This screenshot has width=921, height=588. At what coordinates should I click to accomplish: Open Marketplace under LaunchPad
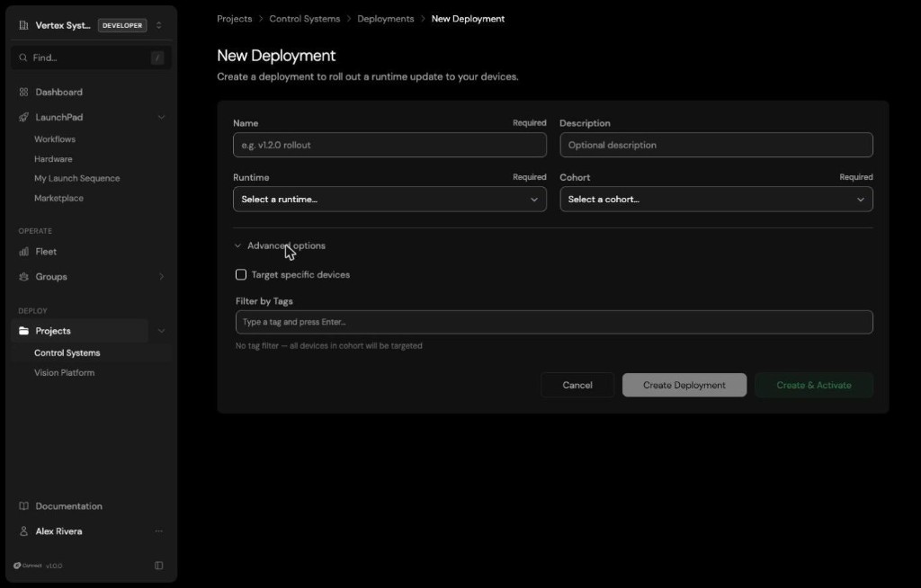(58, 199)
